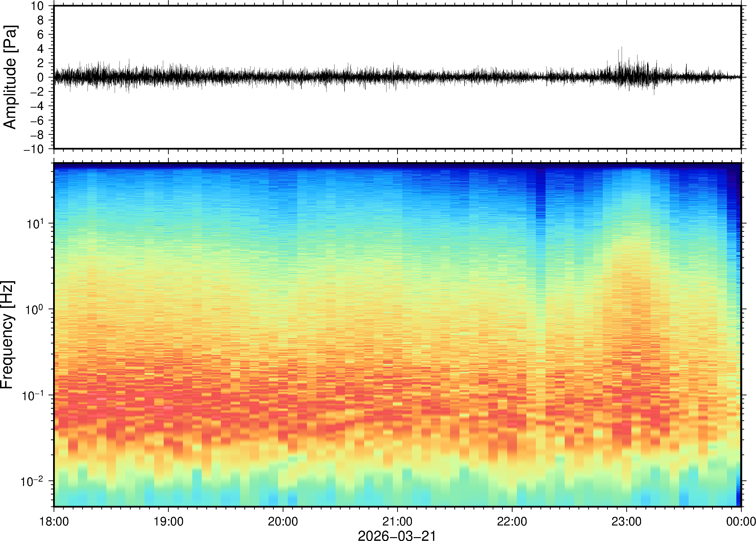Click the 22:00 time axis label
756x541 pixels.
[512, 521]
